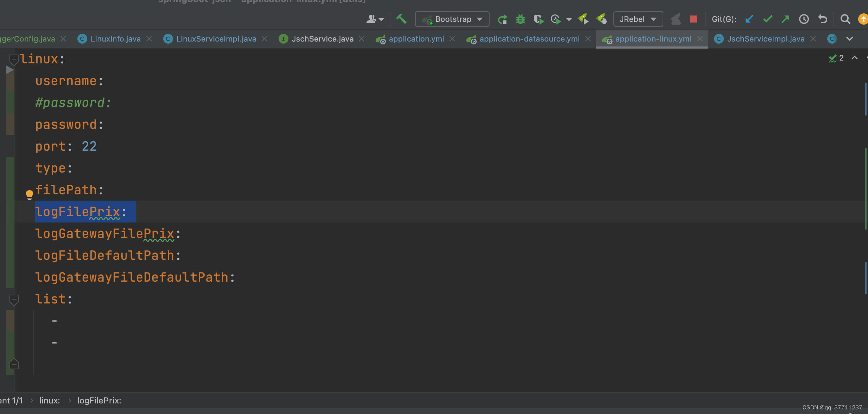The height and width of the screenshot is (414, 868).
Task: Click the yellow intention lightbulb
Action: point(30,194)
